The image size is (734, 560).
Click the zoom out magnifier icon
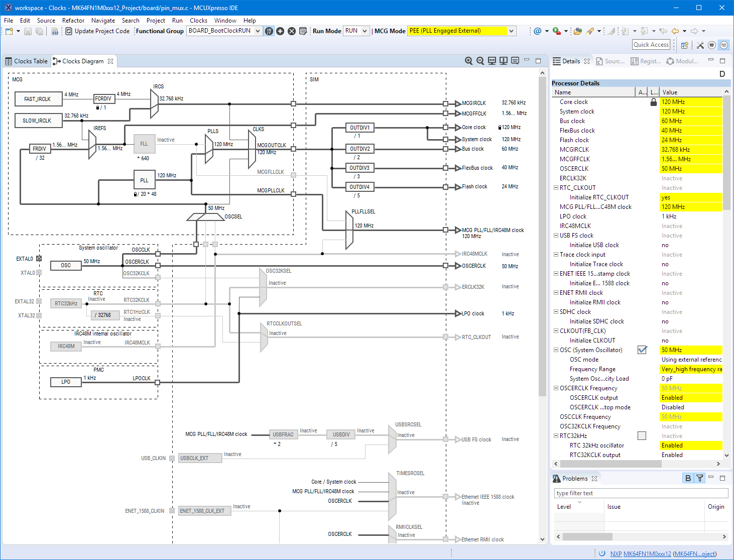(x=480, y=61)
